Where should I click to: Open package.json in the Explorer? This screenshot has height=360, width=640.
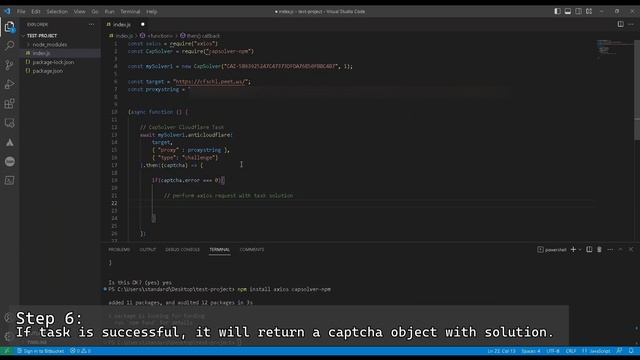[x=48, y=71]
